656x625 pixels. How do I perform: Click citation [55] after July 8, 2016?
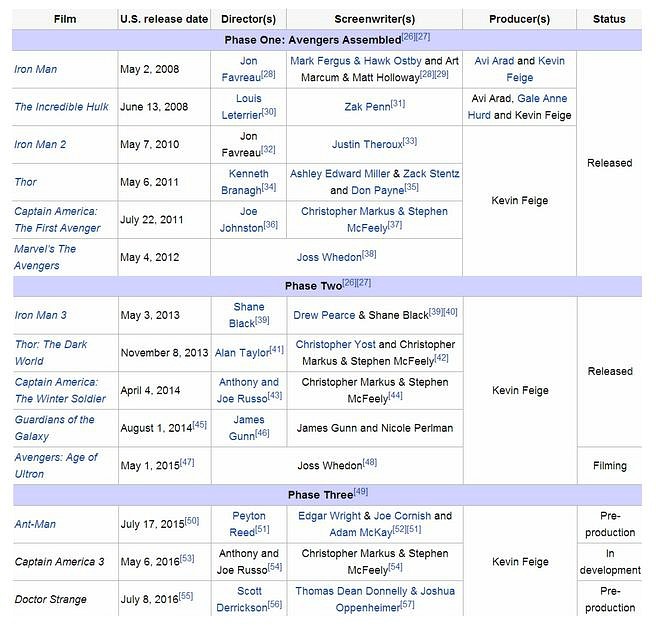[186, 596]
